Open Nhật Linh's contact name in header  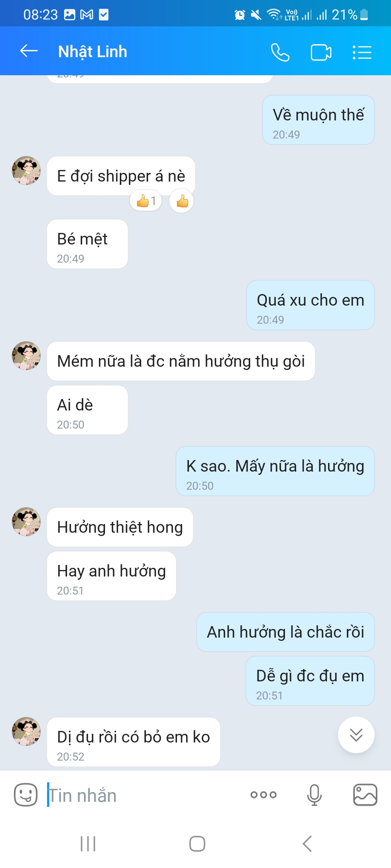[93, 52]
